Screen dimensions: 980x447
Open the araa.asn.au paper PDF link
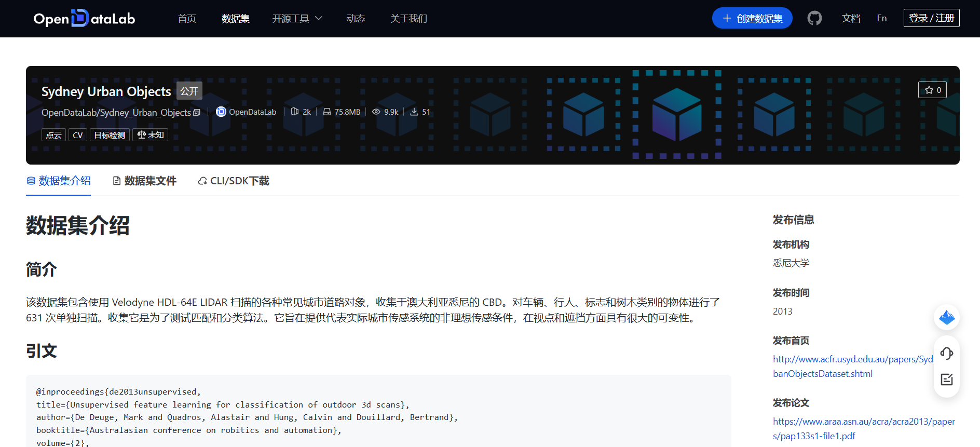[x=864, y=429]
